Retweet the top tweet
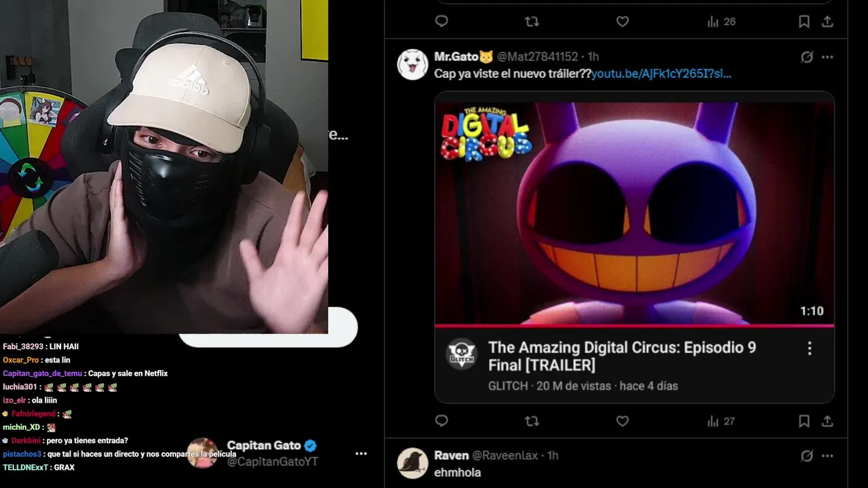The width and height of the screenshot is (868, 488). 532,22
